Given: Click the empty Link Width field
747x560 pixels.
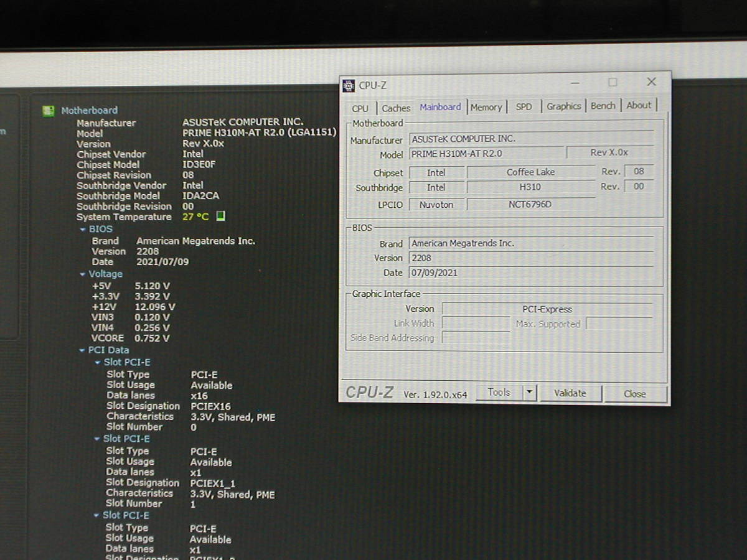Looking at the screenshot, I should (476, 324).
